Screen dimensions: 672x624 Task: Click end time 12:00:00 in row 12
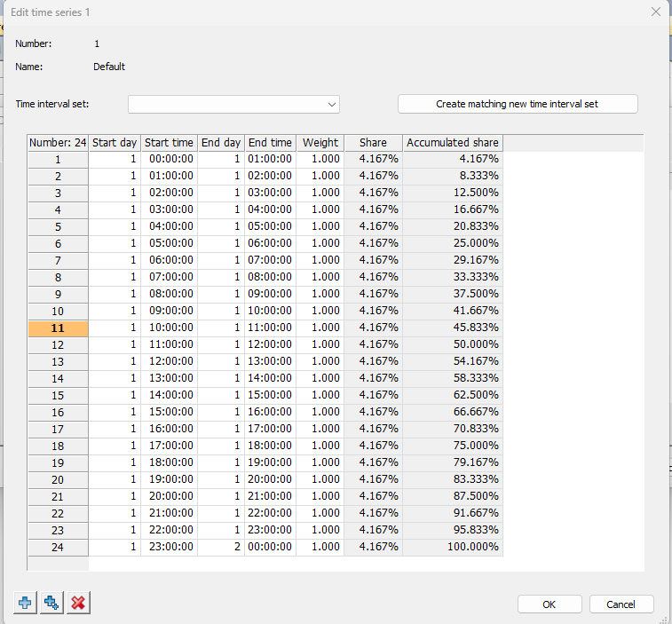270,344
